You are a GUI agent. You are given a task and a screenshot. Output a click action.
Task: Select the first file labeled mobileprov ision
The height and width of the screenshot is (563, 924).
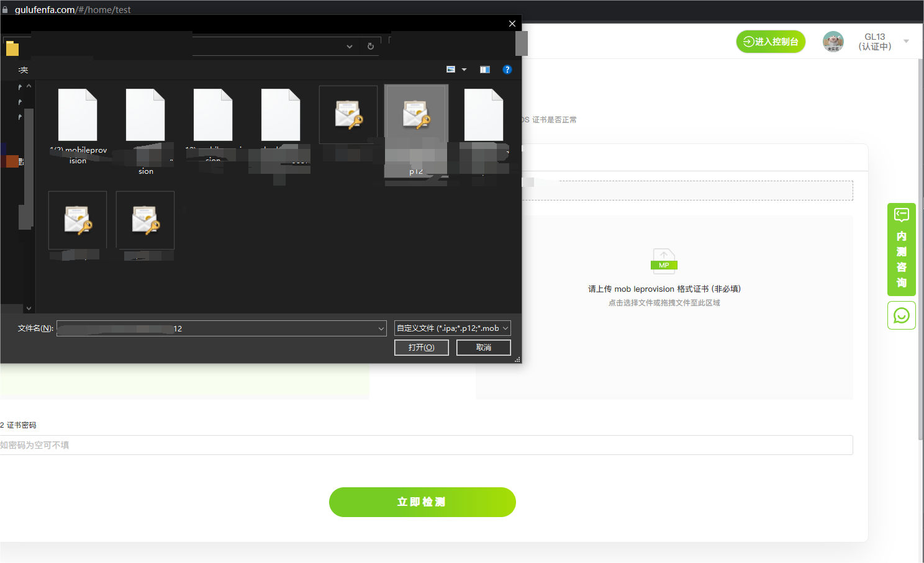click(78, 126)
